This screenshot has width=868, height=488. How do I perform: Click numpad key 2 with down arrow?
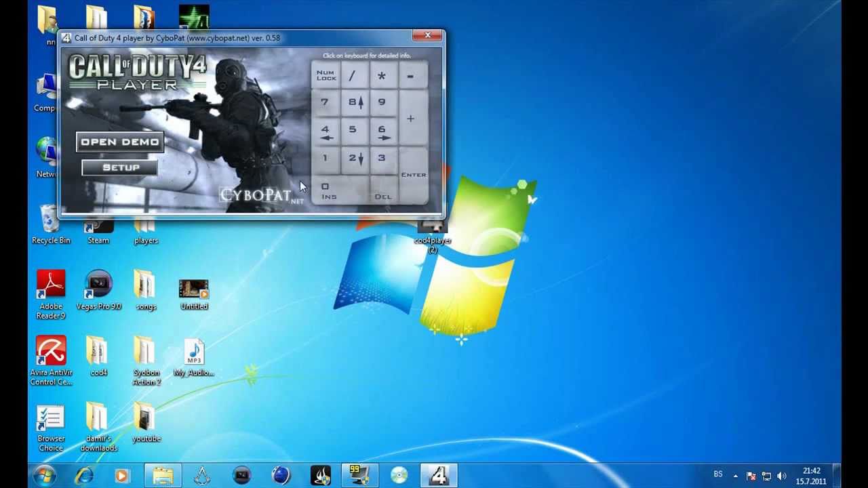tap(354, 159)
